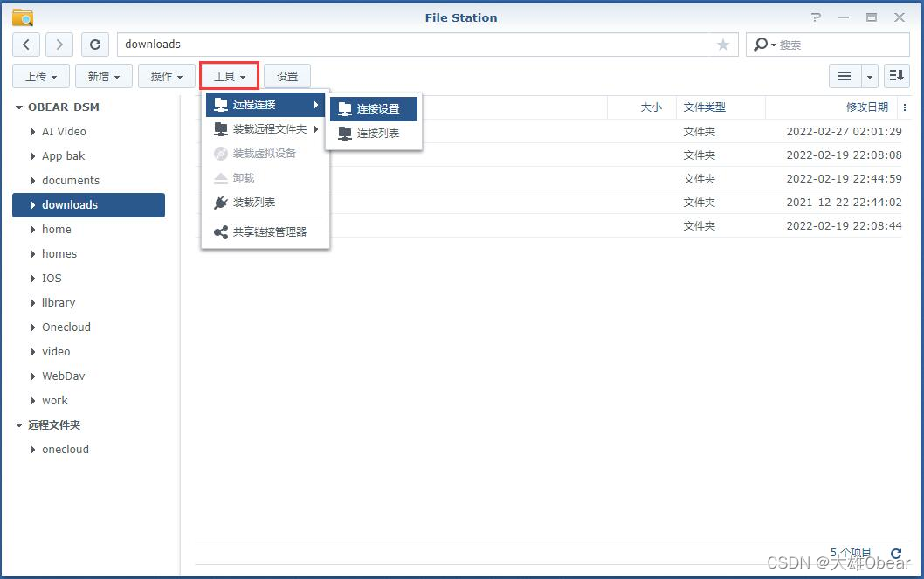Open the sort order icon

tap(896, 76)
